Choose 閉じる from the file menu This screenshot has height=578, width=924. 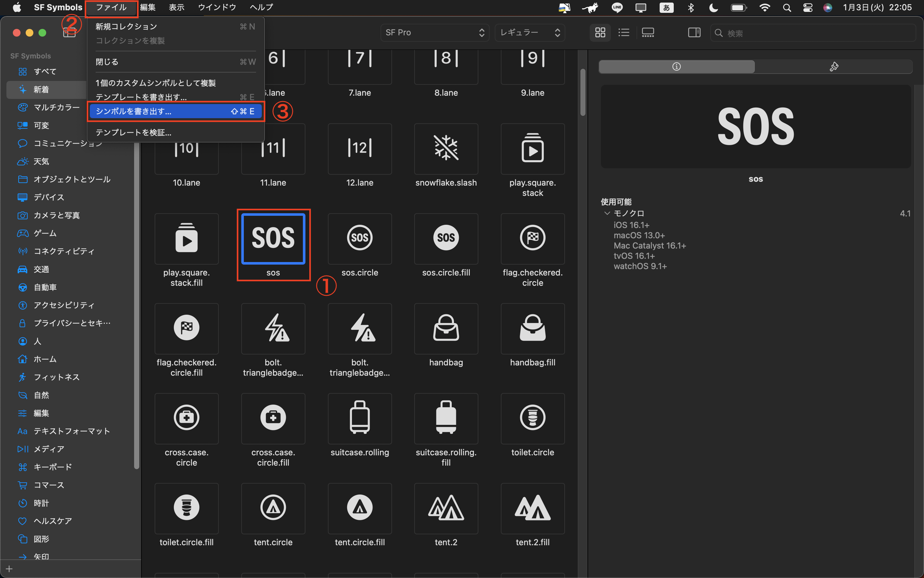175,62
